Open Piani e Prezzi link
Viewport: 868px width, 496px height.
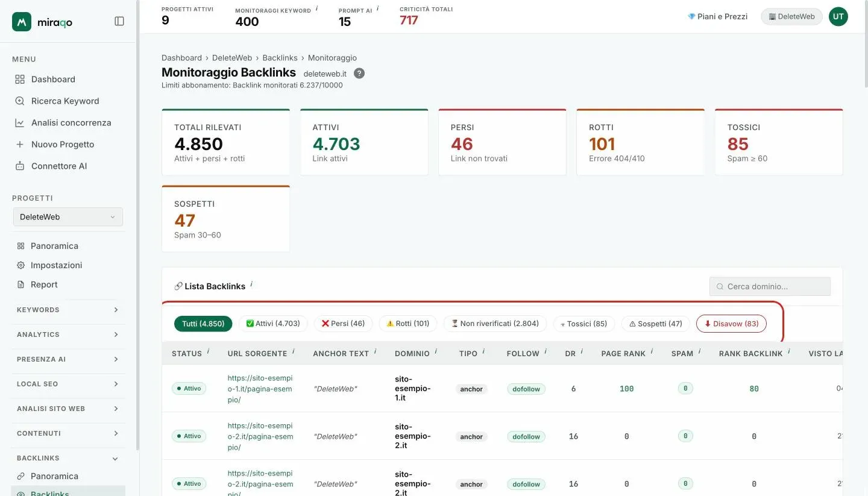click(x=717, y=16)
